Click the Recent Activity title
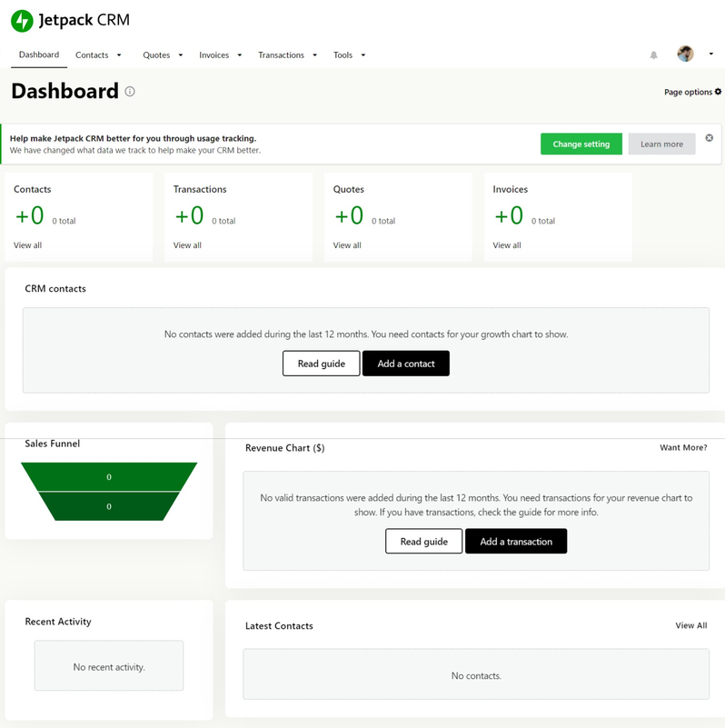 pos(58,622)
